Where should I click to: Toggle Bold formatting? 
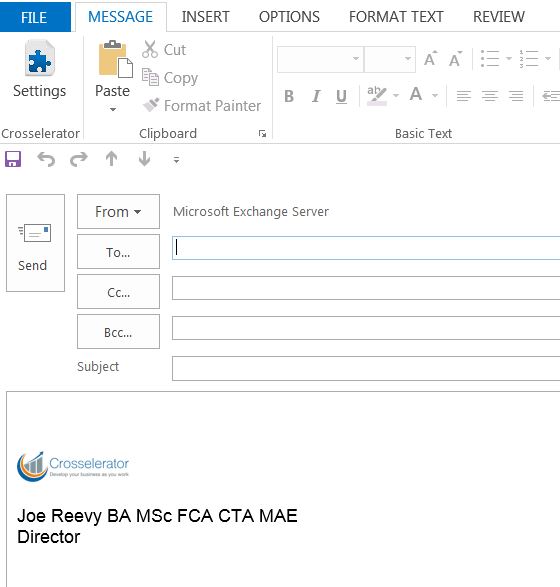(289, 96)
